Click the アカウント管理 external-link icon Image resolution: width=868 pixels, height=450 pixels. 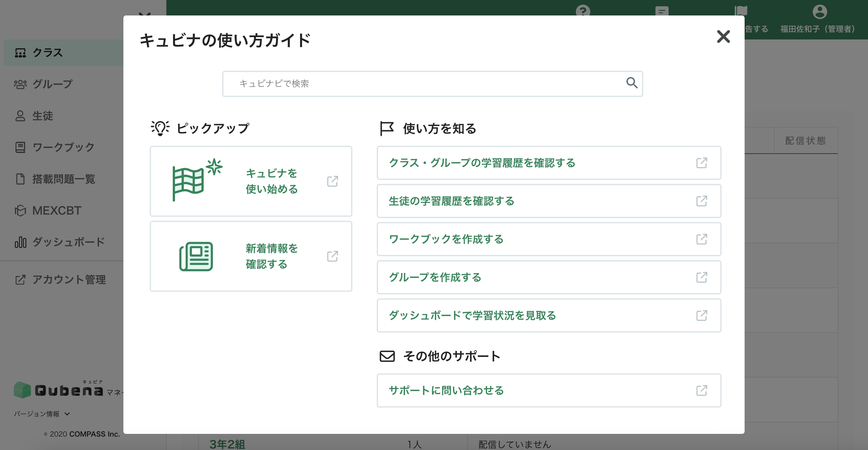click(20, 280)
